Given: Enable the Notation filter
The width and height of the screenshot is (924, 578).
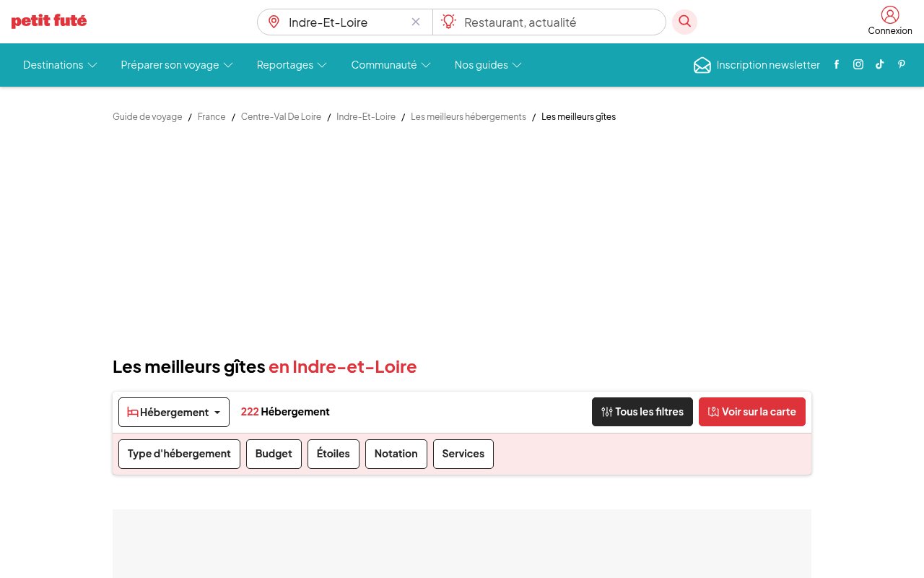Looking at the screenshot, I should (396, 454).
